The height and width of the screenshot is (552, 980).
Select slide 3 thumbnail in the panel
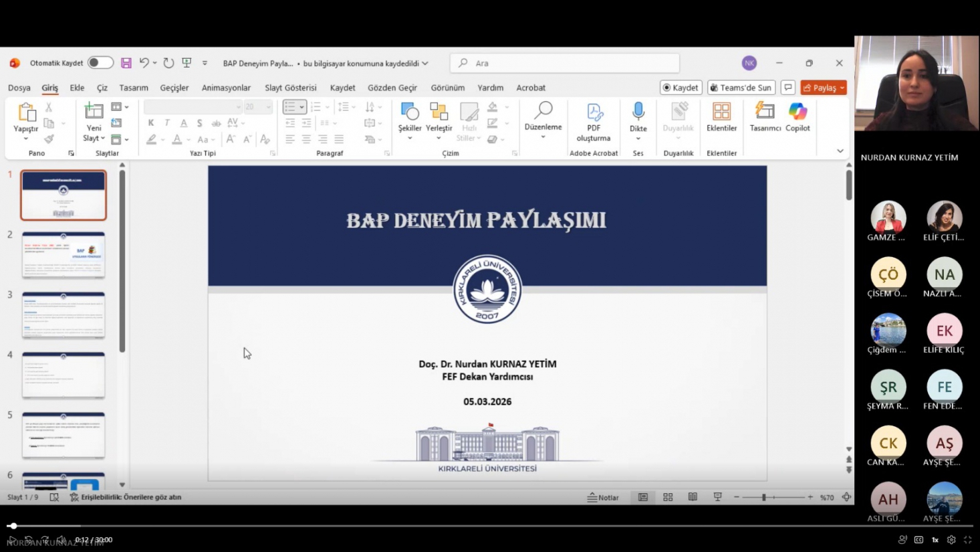64,314
